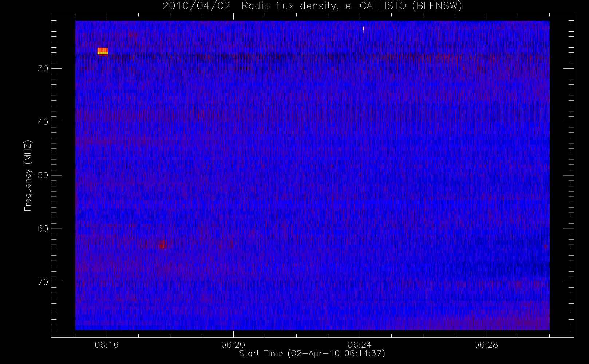The height and width of the screenshot is (364, 589).
Task: Click the 'Start Time (02-Apr-10 06:14:37)' label
Action: [312, 353]
